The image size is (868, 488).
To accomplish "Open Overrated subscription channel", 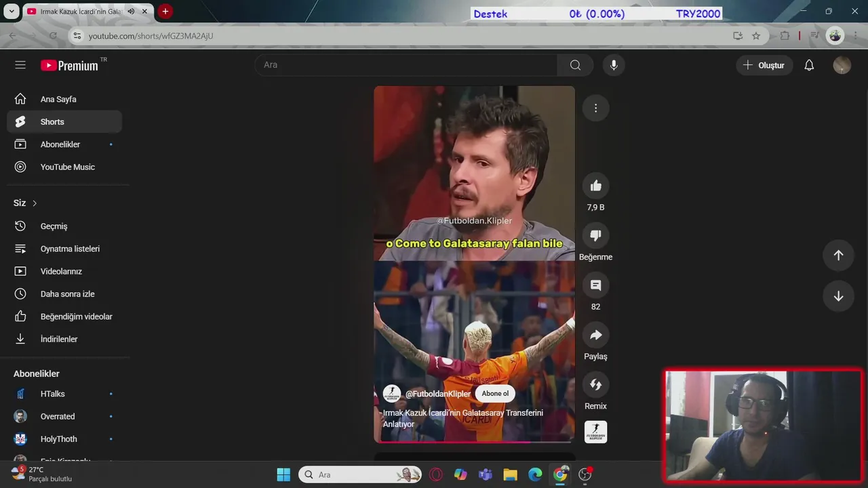I will click(x=64, y=416).
